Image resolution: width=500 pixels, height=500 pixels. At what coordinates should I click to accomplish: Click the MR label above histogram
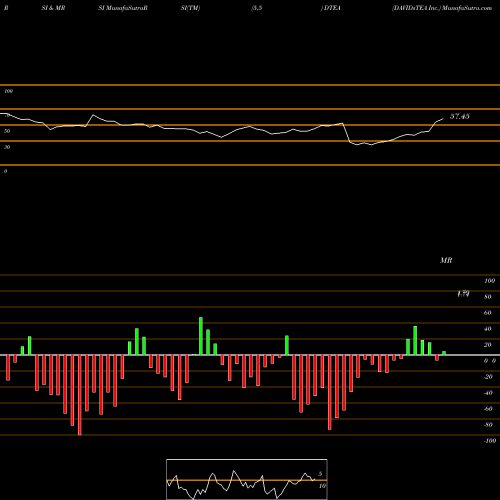(446, 260)
